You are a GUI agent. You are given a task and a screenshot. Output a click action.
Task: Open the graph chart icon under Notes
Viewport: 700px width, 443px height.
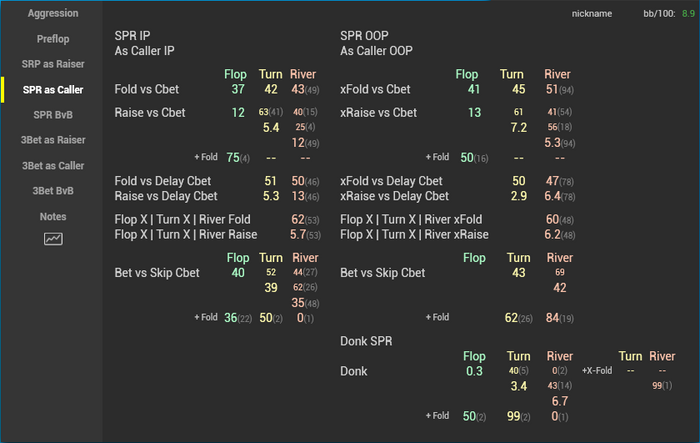pos(53,239)
